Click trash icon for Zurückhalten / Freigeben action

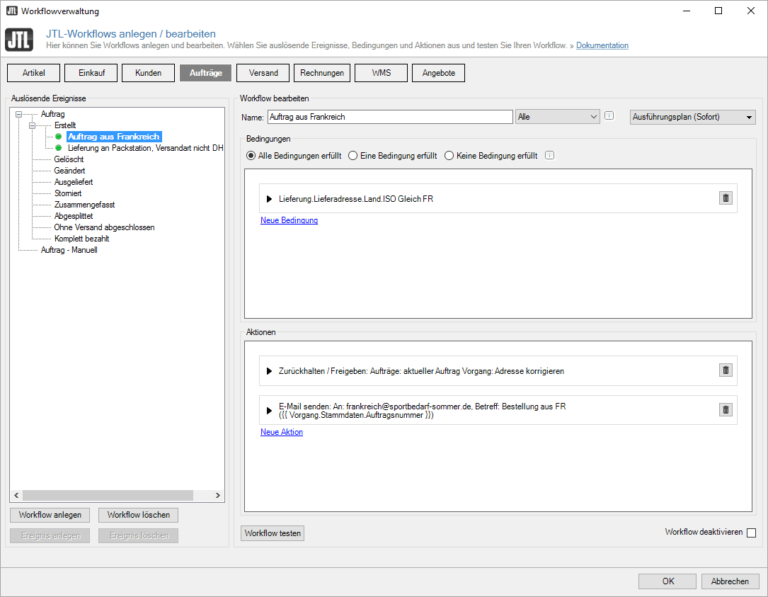point(725,370)
